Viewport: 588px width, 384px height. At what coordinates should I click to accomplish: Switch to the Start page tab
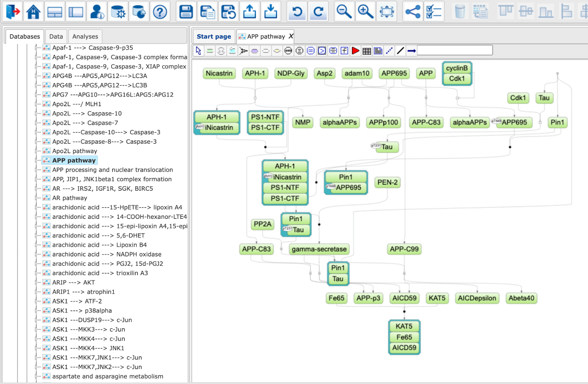[214, 36]
